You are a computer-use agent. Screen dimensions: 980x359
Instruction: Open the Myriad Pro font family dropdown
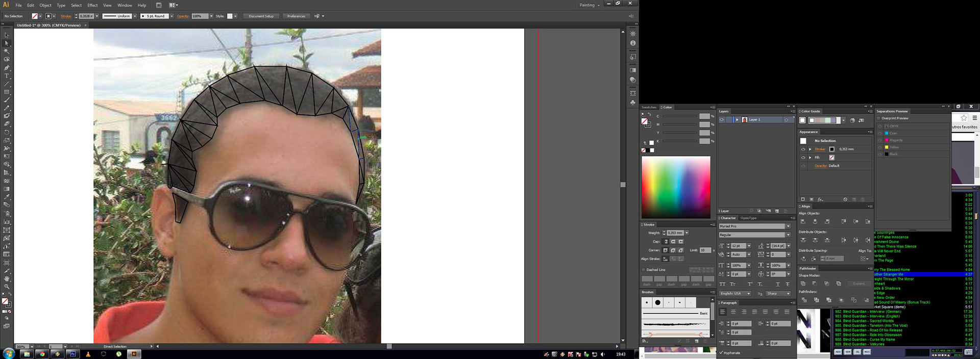click(x=788, y=226)
